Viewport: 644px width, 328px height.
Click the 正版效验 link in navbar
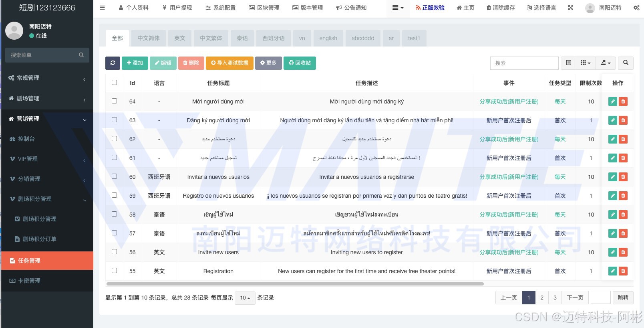[x=430, y=8]
